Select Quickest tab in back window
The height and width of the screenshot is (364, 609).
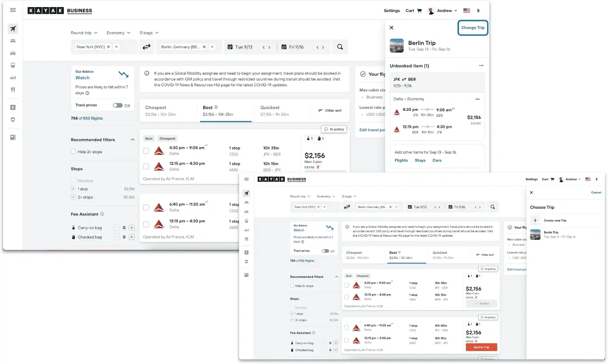[x=283, y=111]
